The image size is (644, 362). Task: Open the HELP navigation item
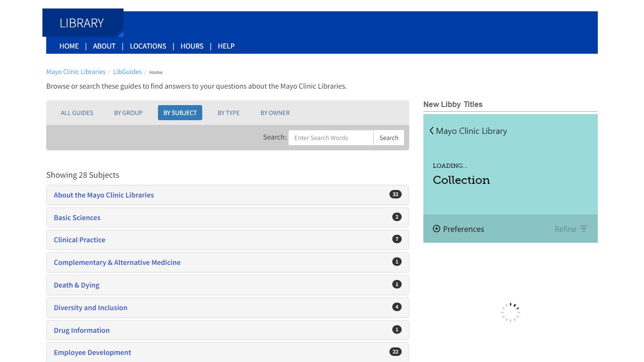[x=226, y=46]
